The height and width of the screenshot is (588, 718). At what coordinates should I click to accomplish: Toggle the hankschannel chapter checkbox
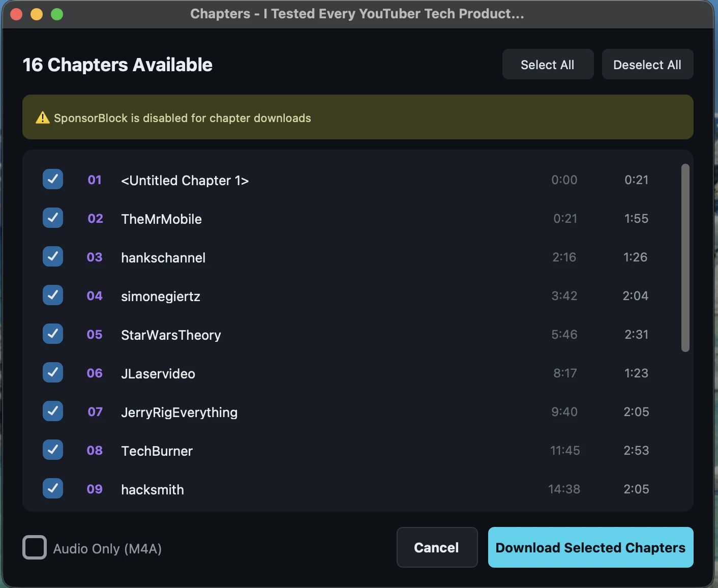pos(53,256)
